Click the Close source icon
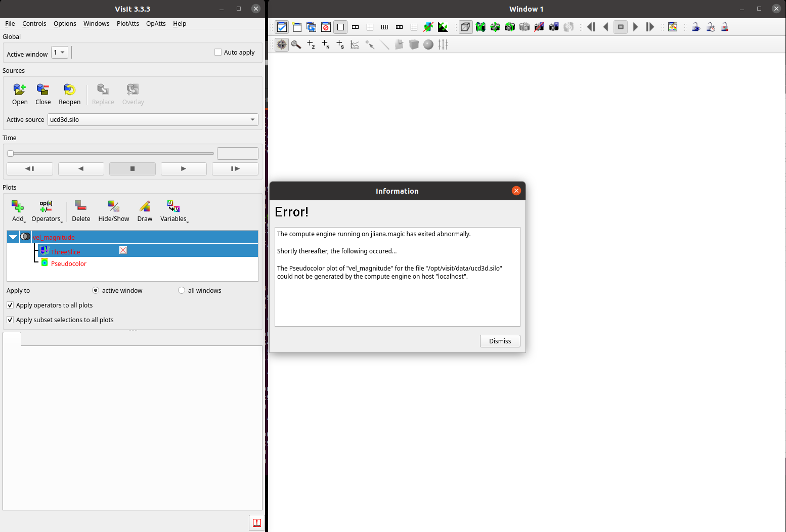Screen dimensions: 786x532 tap(43, 90)
